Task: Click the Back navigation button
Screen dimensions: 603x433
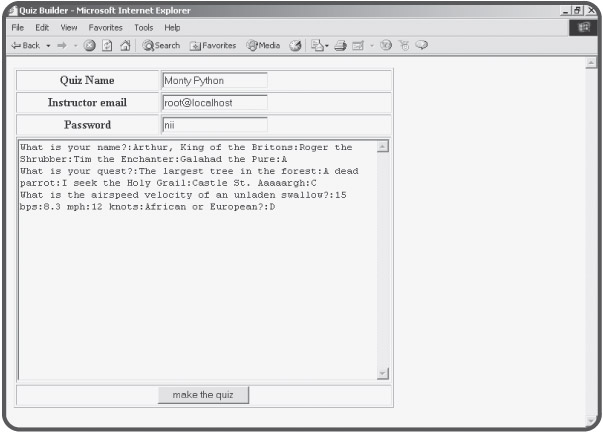Action: [22, 45]
